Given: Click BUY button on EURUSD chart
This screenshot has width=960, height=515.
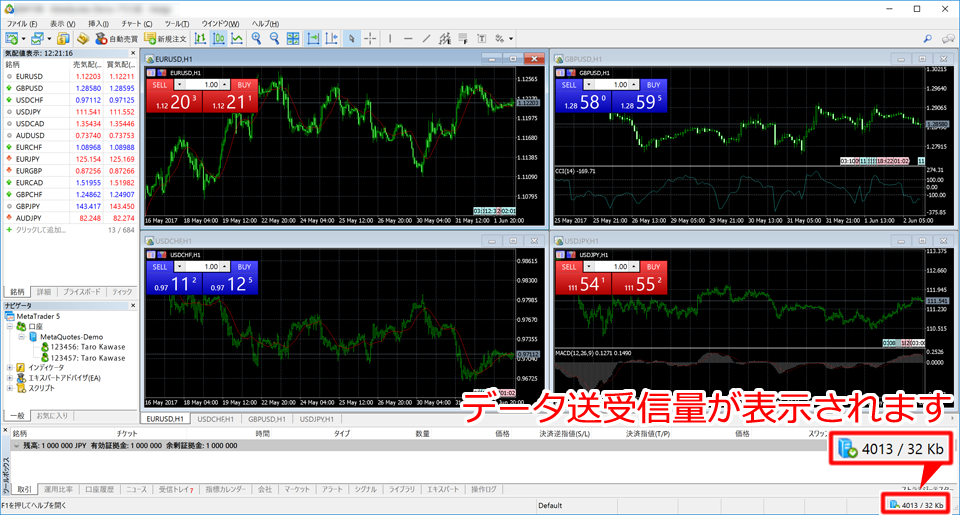Looking at the screenshot, I should (244, 85).
